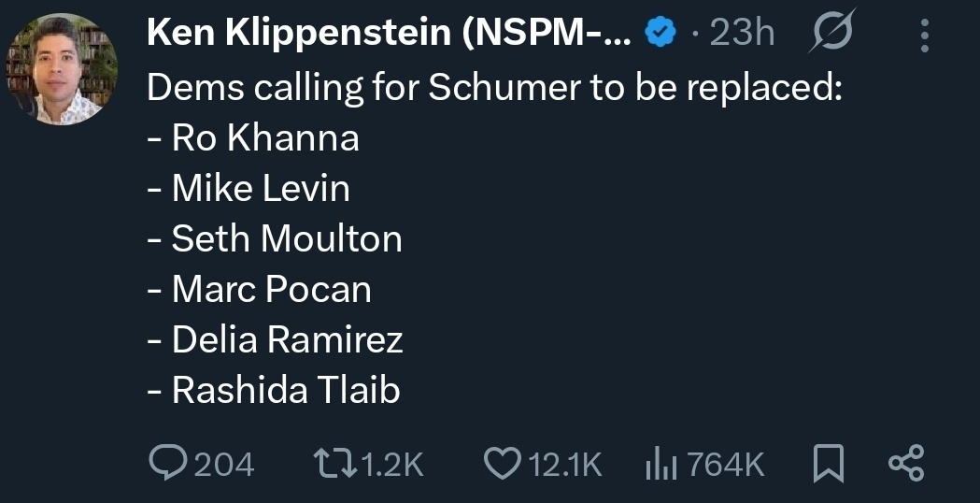
Task: Open the tweet via the 23h timestamp
Action: pos(743,35)
